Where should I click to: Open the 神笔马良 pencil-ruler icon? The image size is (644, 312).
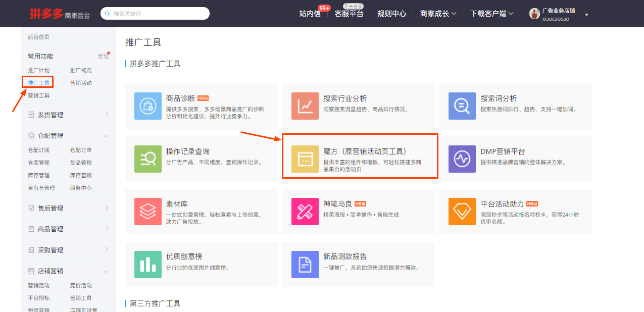tap(305, 212)
